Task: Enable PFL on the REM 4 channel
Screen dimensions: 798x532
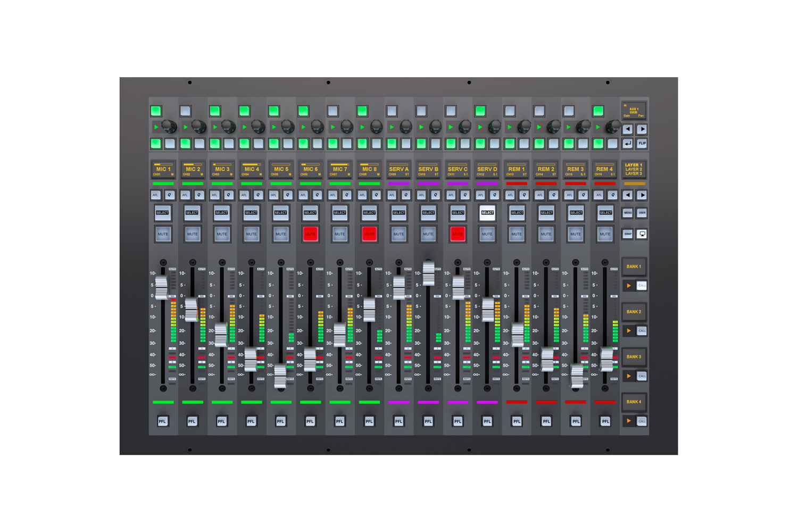Action: [x=605, y=421]
